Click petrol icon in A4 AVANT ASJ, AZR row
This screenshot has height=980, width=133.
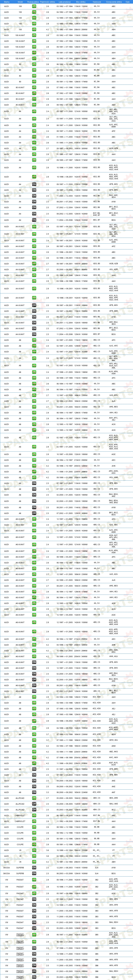pos(34,269)
